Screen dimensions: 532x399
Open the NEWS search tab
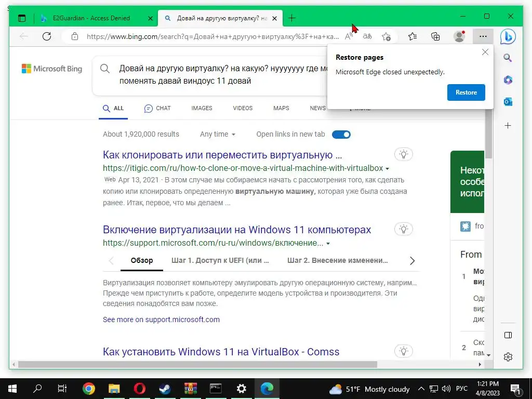[x=317, y=108]
